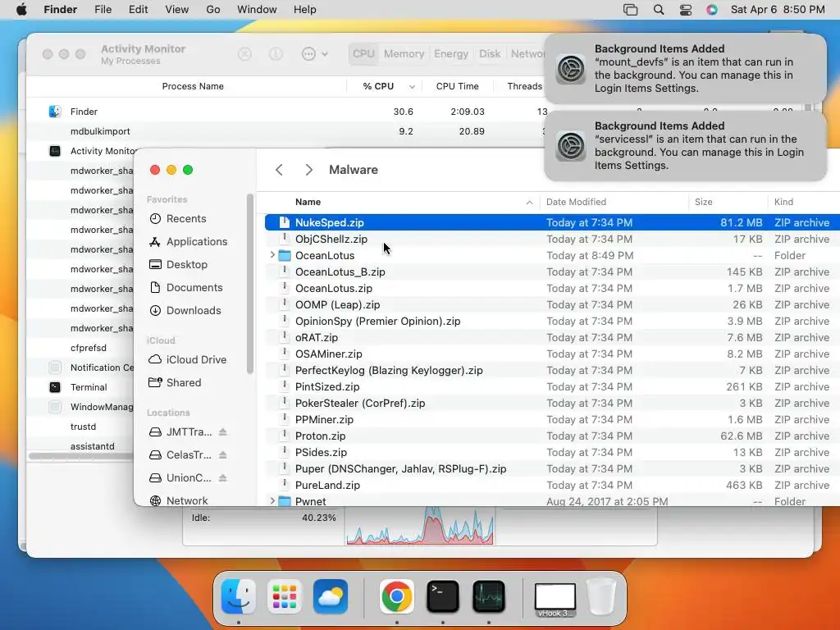Open mount_devfs Background Items notification
Viewport: 840px width, 630px height.
pyautogui.click(x=685, y=69)
